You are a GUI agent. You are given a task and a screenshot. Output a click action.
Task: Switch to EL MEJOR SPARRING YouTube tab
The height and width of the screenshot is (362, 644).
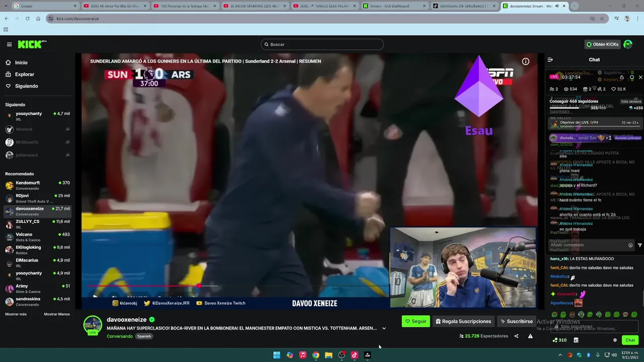254,6
